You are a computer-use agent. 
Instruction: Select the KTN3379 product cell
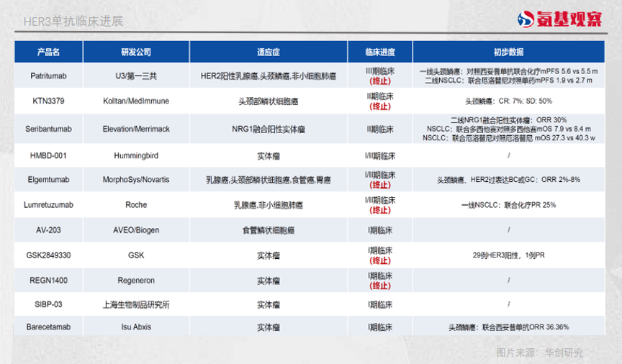[x=48, y=101]
